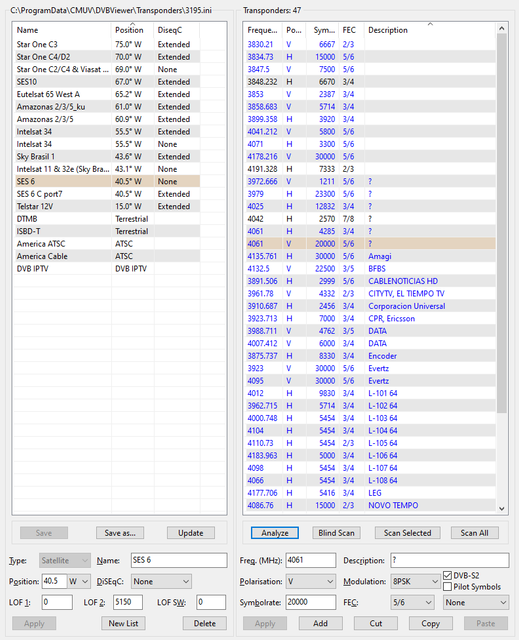The width and height of the screenshot is (519, 640).
Task: Copy the selected transponder
Action: coord(430,624)
